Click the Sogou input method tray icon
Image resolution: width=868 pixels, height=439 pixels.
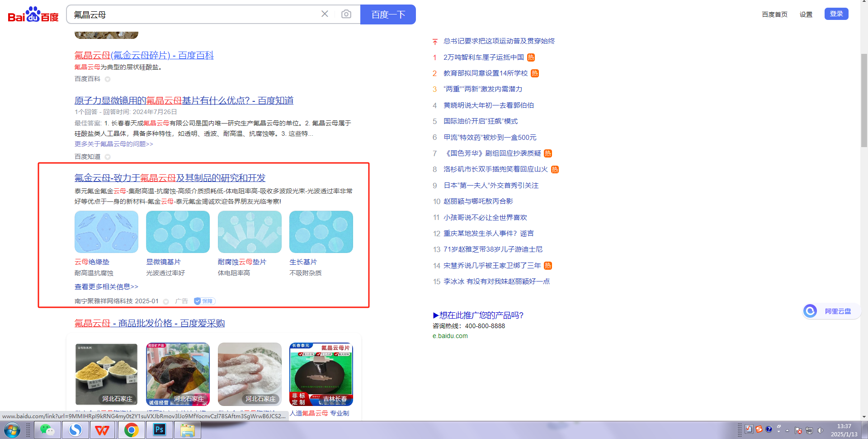click(759, 429)
